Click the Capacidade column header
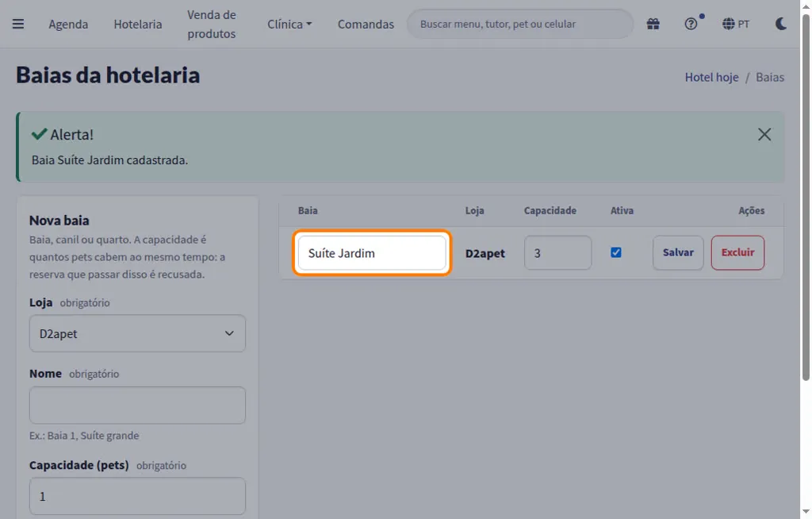The height and width of the screenshot is (519, 812). [550, 210]
